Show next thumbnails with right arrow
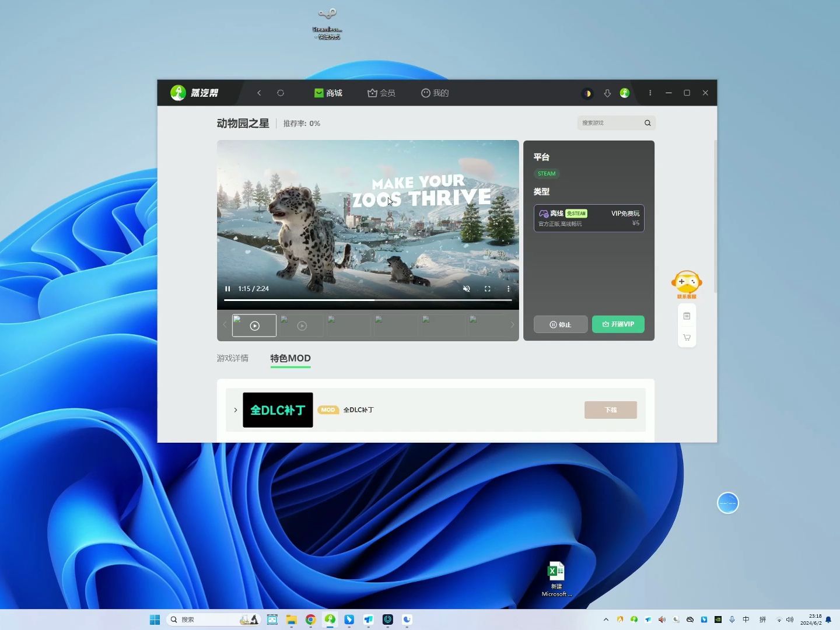 (512, 325)
